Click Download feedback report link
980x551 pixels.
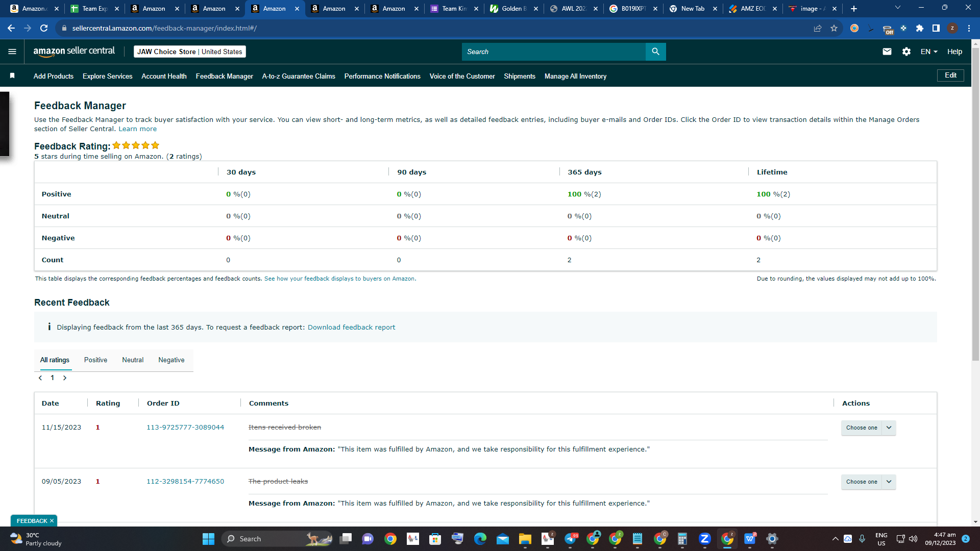click(x=351, y=328)
